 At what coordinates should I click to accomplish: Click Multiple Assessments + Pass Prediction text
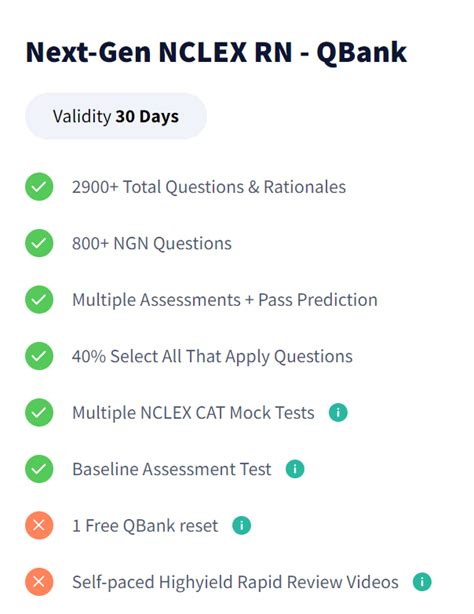(x=225, y=300)
